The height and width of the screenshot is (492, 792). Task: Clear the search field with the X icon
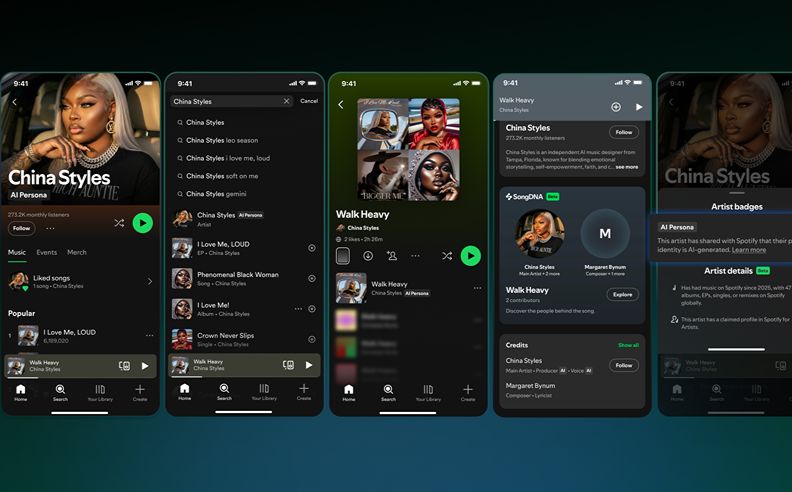(286, 101)
